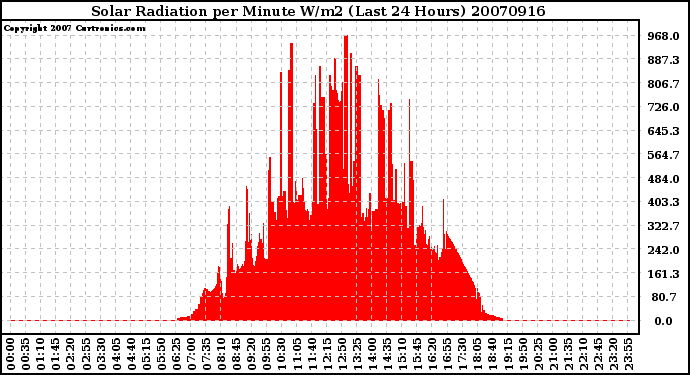Image resolution: width=690 pixels, height=375 pixels.
Task: Click the 22:10 time label
Action: click(582, 355)
